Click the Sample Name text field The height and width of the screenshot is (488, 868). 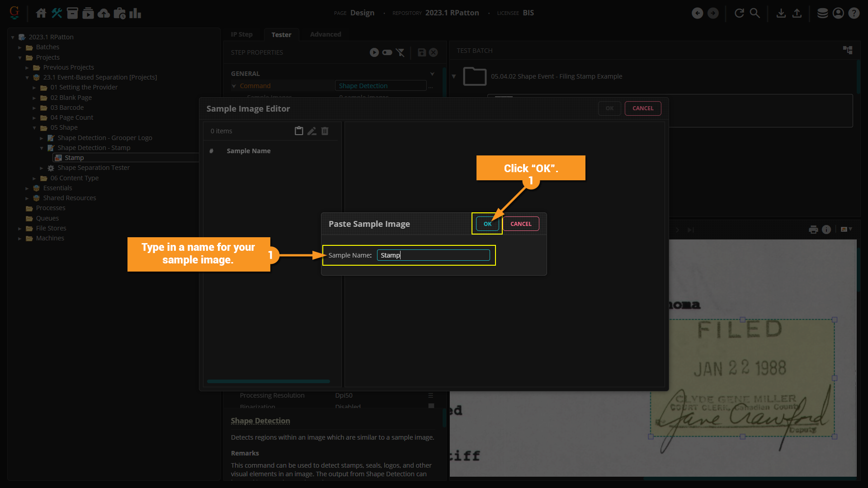[433, 255]
